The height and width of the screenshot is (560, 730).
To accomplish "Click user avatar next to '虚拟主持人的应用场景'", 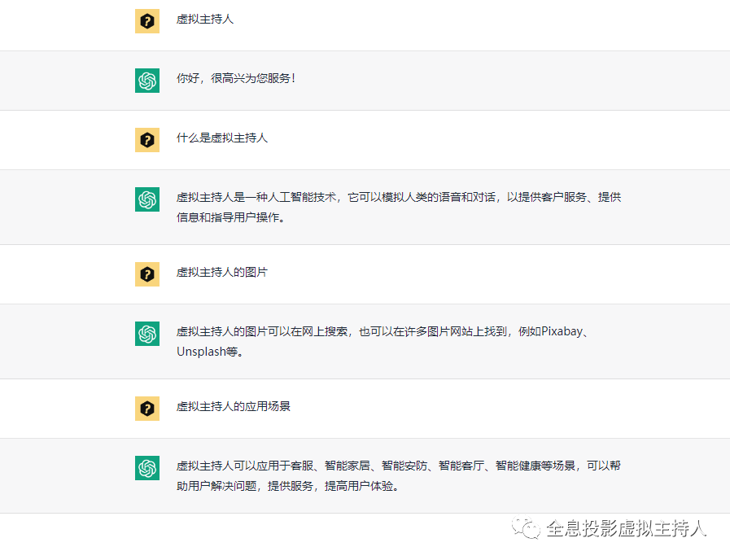I will click(147, 409).
